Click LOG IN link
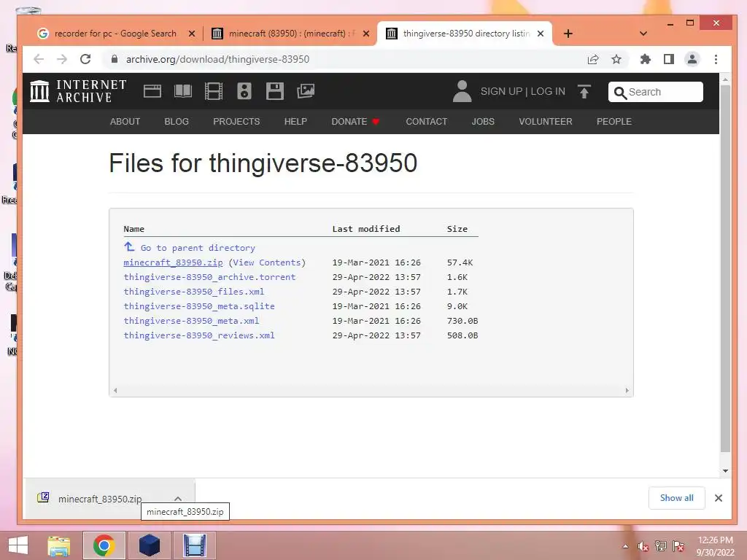This screenshot has height=560, width=747. 548,91
